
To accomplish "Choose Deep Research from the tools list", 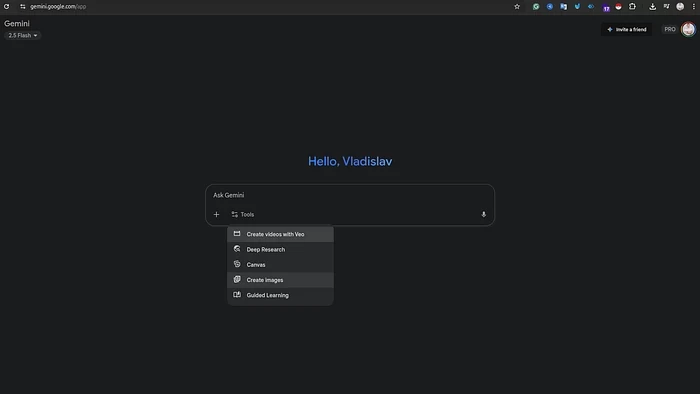I will click(280, 249).
